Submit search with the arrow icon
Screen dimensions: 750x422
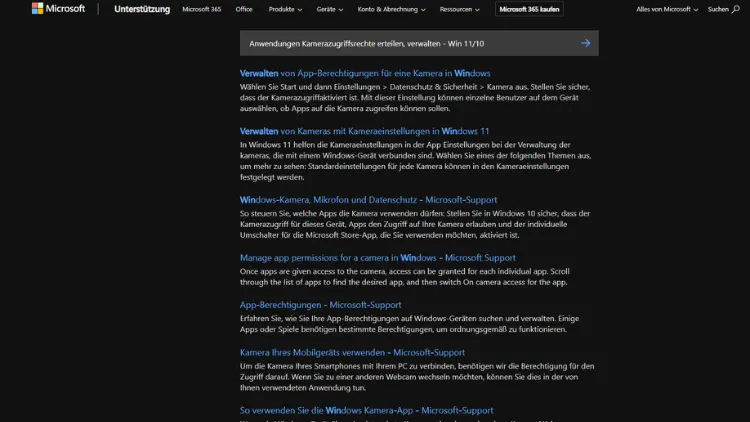coord(586,43)
